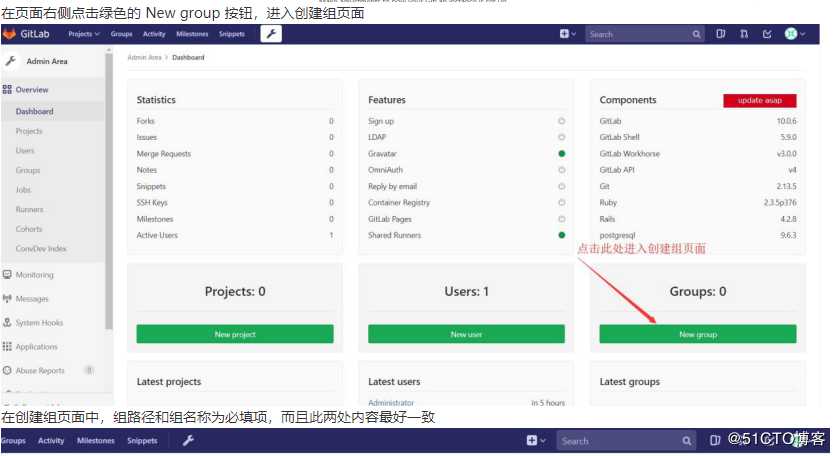Click the Projects: 0 heading
836x456 pixels.
pyautogui.click(x=235, y=292)
